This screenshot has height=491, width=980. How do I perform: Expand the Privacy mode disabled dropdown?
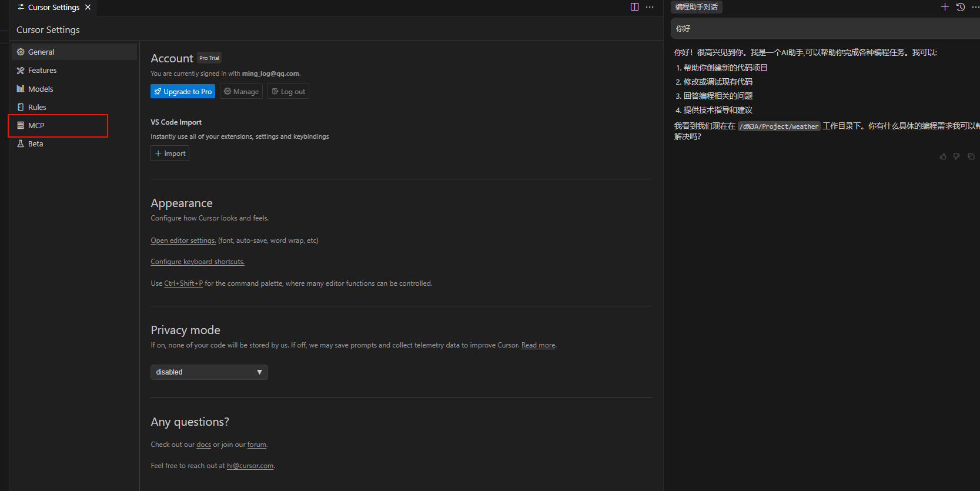[209, 372]
